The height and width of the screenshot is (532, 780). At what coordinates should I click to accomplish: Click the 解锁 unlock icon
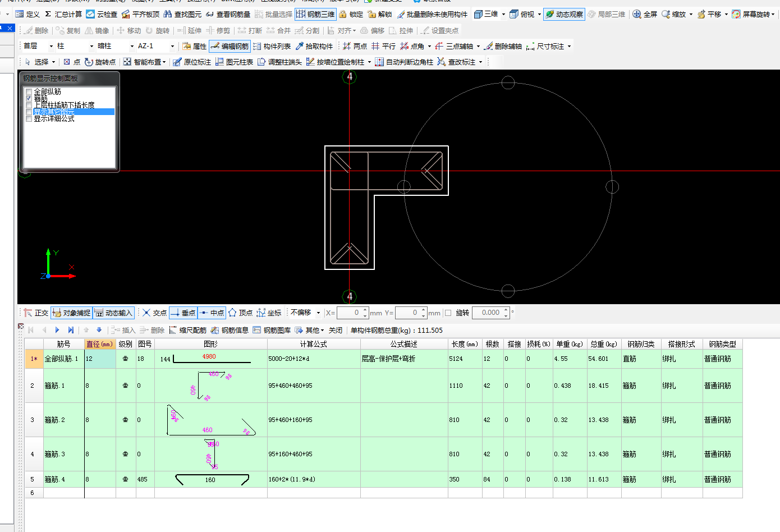[x=371, y=14]
